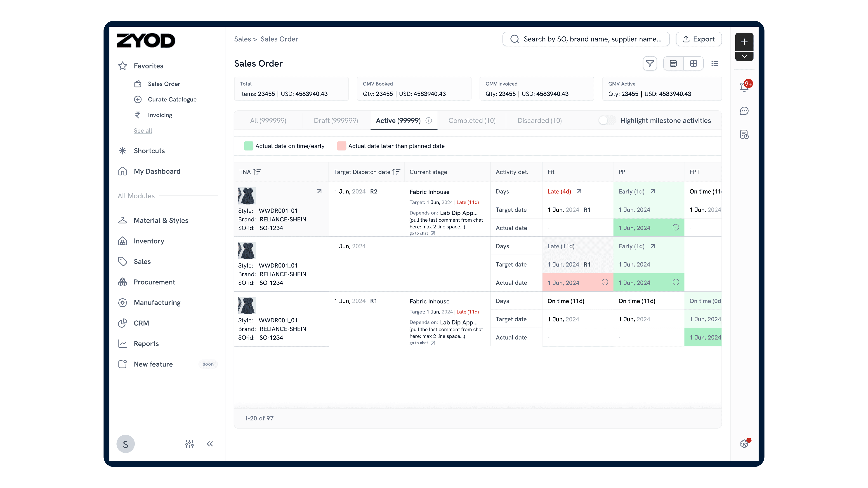Switch to card rows view icon
The image size is (868, 488).
pos(673,63)
